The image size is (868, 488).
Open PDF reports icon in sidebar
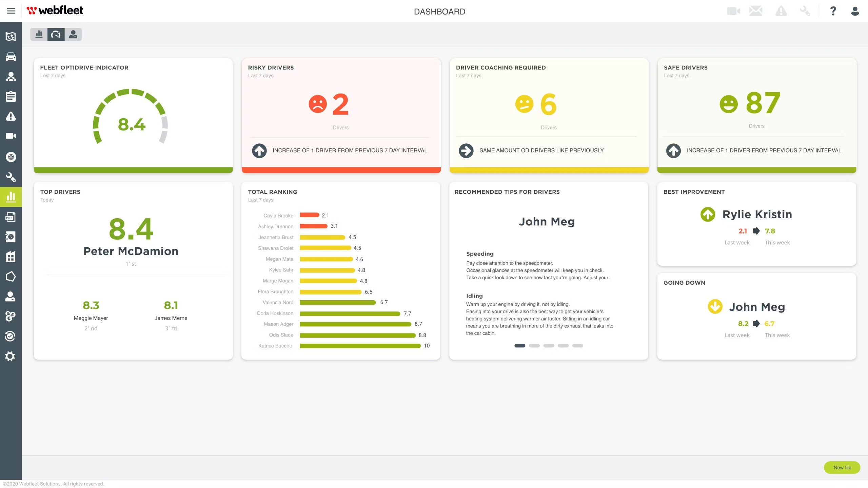click(11, 217)
